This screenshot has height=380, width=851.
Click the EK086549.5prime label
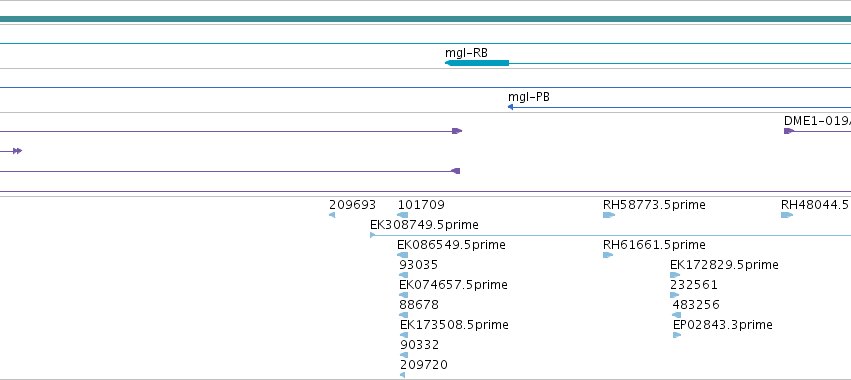point(451,245)
